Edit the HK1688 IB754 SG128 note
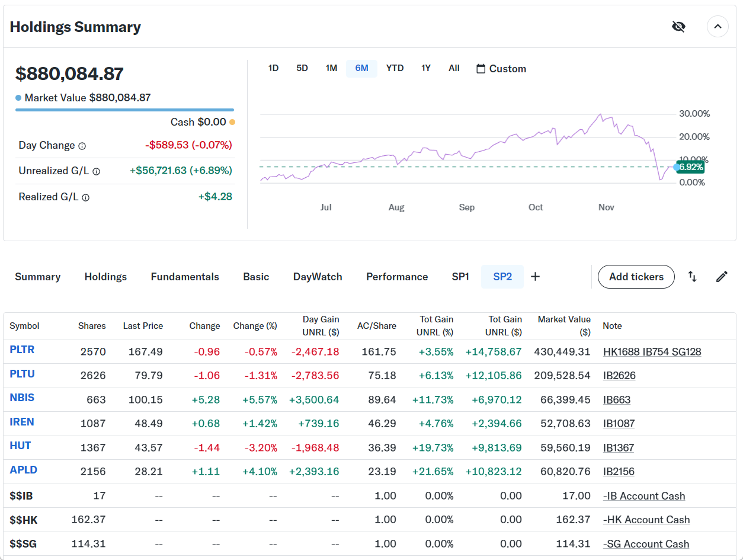This screenshot has width=743, height=560. (652, 352)
